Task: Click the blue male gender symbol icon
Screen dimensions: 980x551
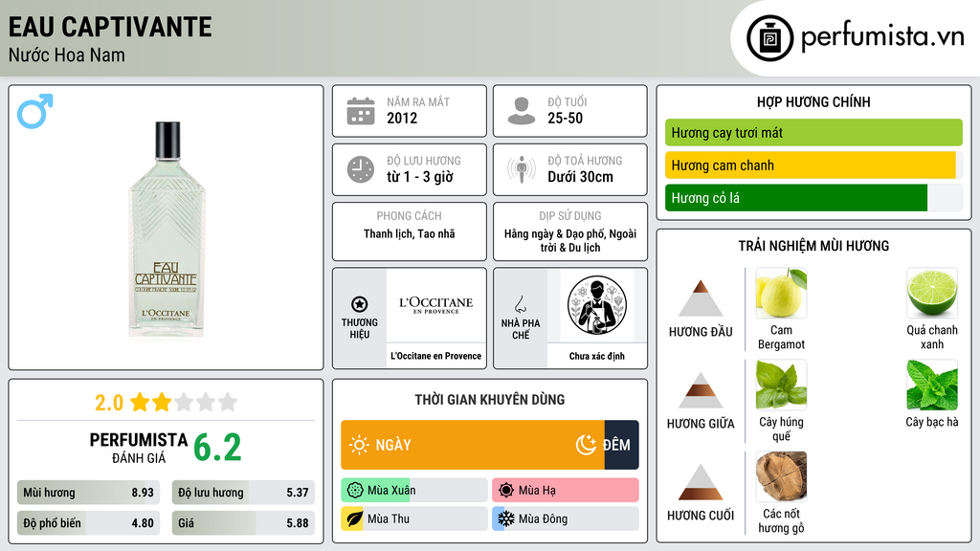Action: tap(35, 111)
